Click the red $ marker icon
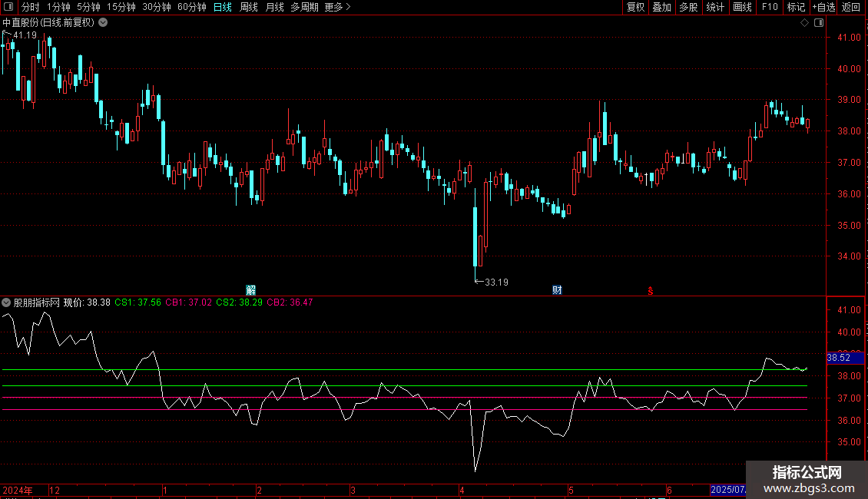 click(x=651, y=291)
